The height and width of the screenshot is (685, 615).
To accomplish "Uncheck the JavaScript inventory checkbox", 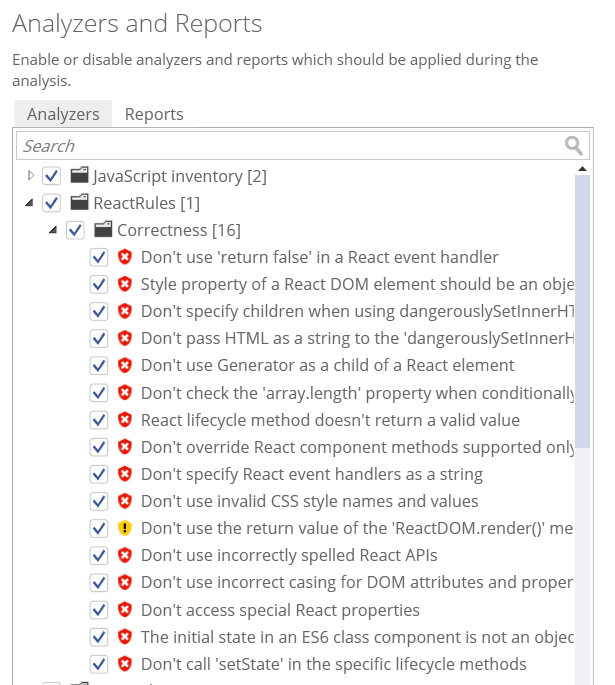I will pos(52,176).
